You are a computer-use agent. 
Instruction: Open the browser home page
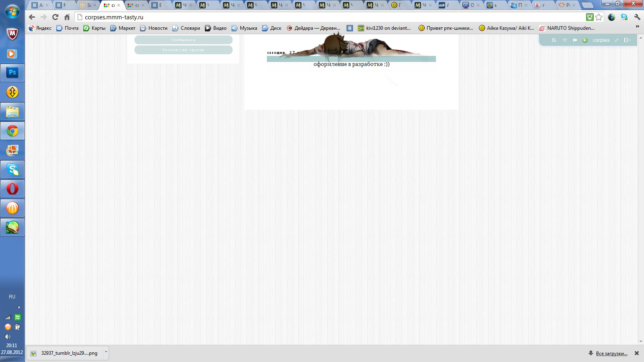(x=67, y=17)
